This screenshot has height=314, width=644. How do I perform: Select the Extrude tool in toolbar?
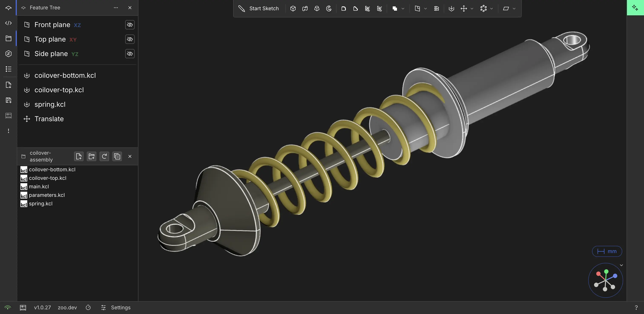pyautogui.click(x=293, y=9)
